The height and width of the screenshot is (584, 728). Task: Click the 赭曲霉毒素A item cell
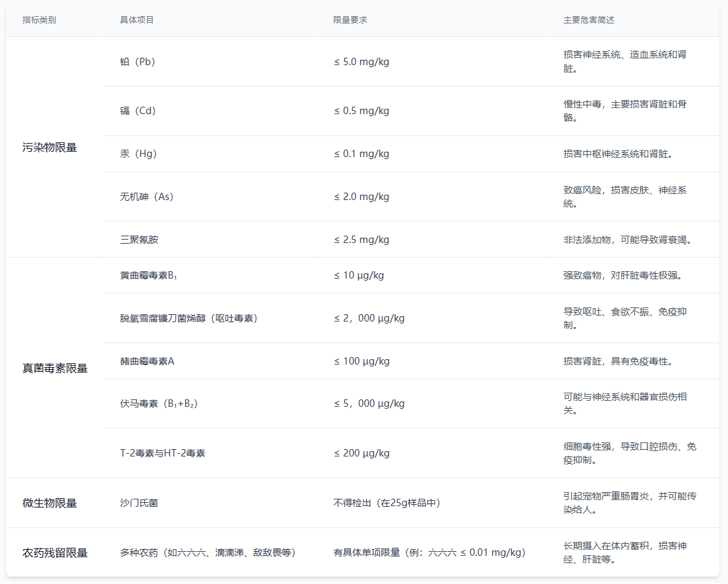click(148, 361)
